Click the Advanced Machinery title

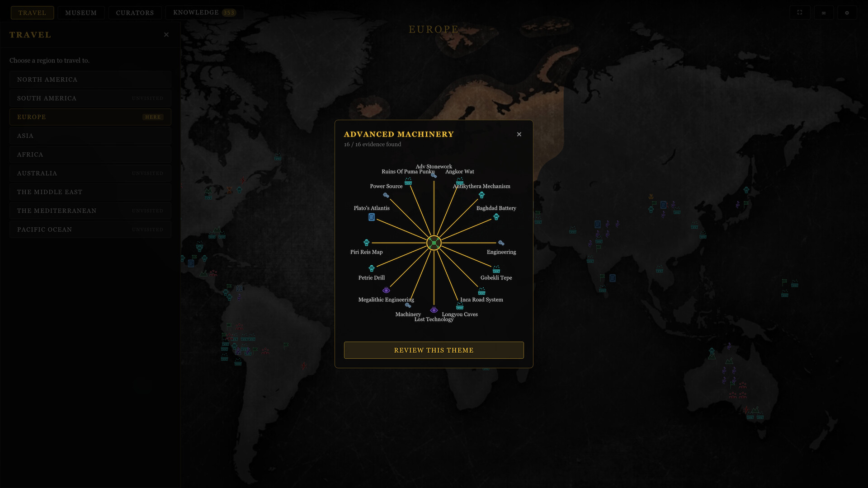399,134
